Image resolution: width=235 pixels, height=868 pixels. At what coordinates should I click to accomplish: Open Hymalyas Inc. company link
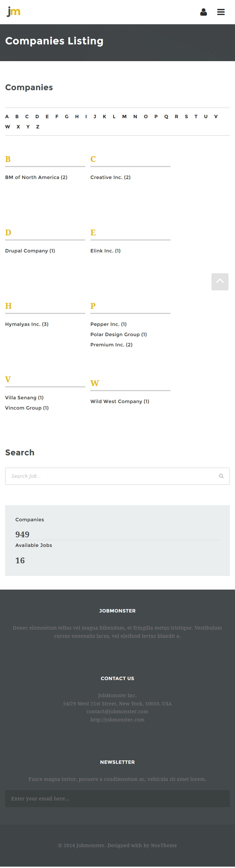click(x=27, y=324)
